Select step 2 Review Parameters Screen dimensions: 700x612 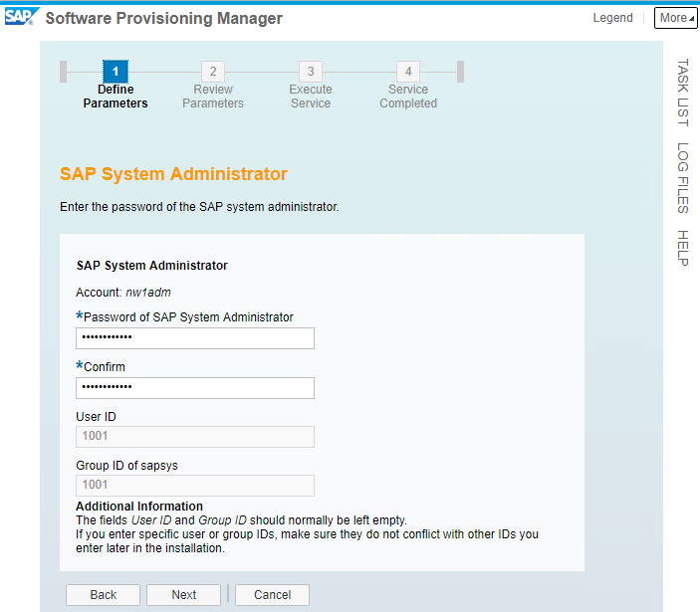point(213,86)
